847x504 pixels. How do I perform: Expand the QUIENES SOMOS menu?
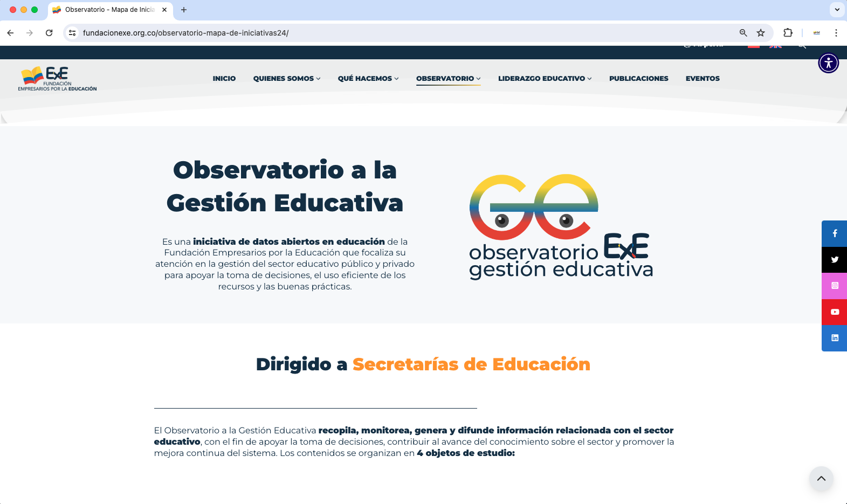(287, 79)
